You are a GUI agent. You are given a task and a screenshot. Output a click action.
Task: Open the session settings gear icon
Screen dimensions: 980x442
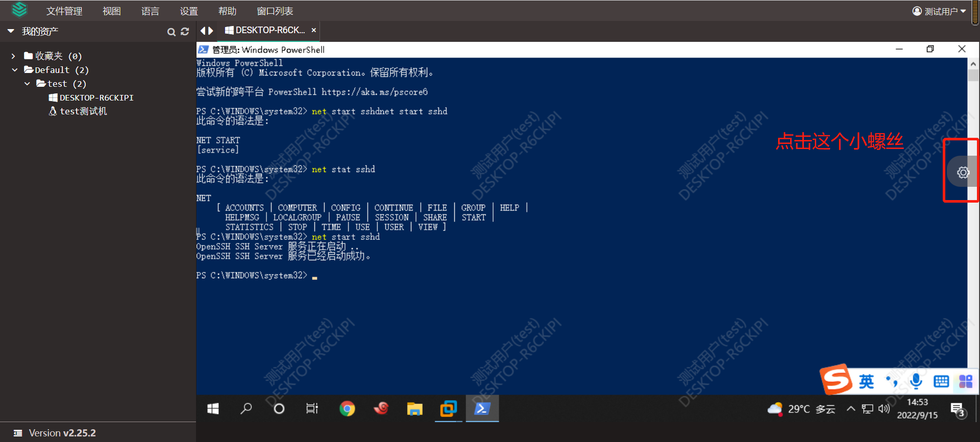(x=963, y=173)
